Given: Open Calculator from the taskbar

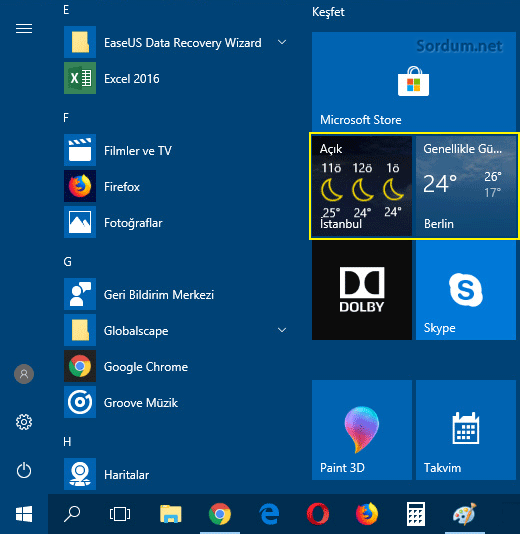Looking at the screenshot, I should tap(416, 514).
